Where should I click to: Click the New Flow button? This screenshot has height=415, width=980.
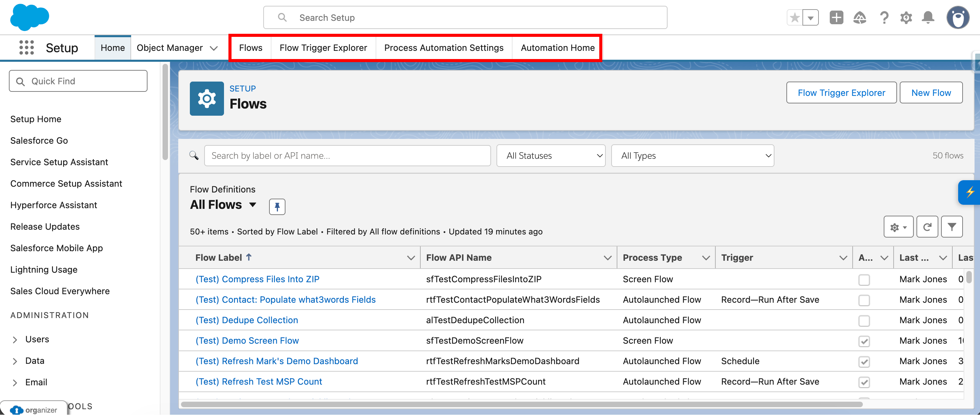coord(930,92)
